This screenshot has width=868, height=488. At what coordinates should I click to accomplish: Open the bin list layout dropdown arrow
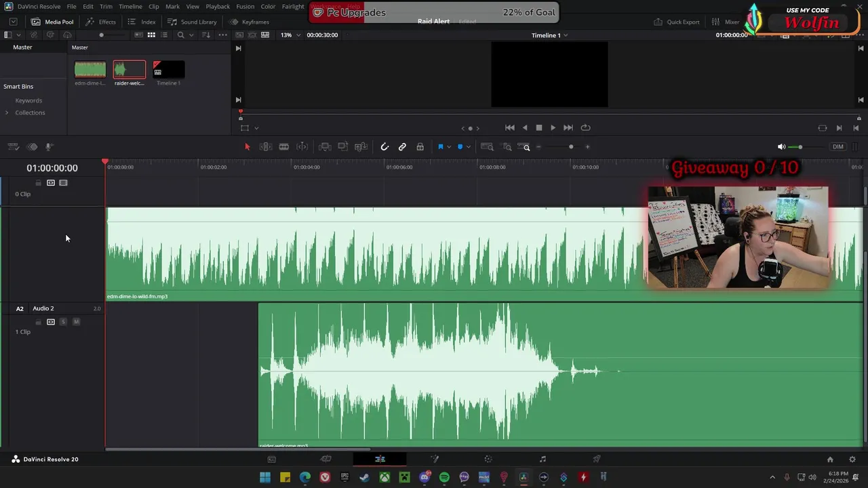point(18,35)
